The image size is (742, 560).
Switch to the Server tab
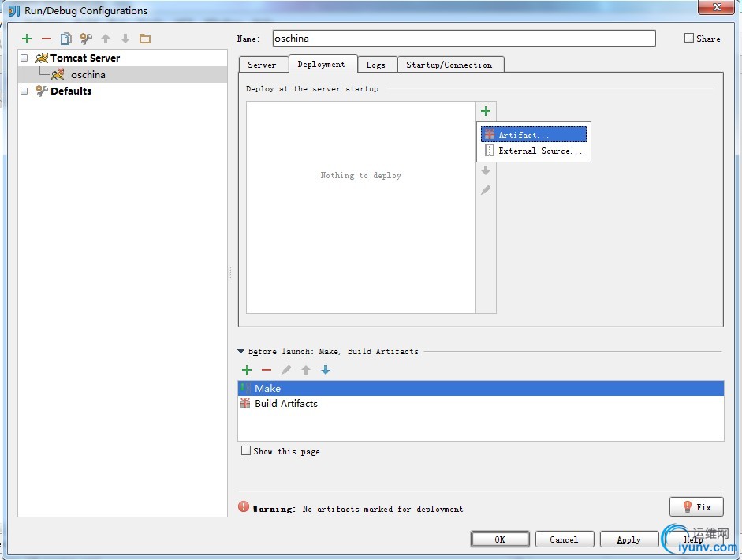[262, 65]
